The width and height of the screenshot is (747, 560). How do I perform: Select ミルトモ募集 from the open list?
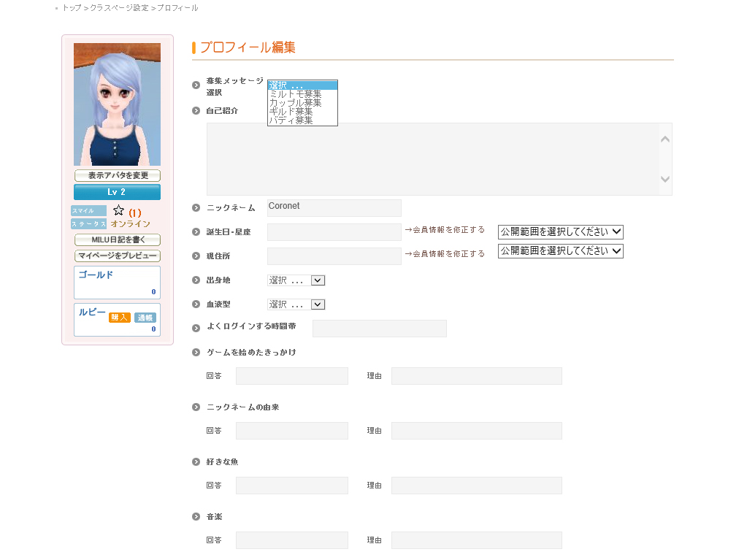(296, 94)
